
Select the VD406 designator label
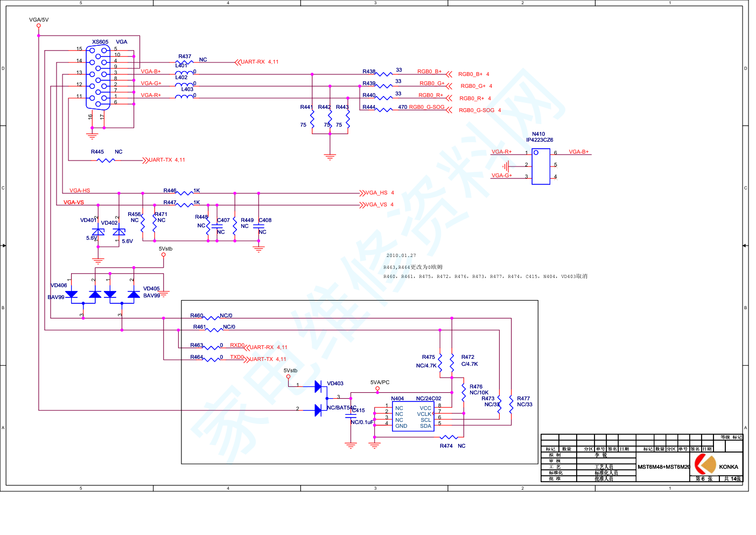59,286
